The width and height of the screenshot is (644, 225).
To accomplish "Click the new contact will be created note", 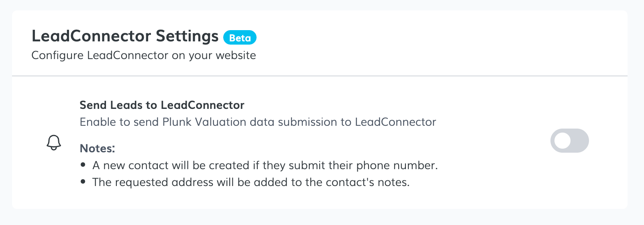I will [265, 166].
